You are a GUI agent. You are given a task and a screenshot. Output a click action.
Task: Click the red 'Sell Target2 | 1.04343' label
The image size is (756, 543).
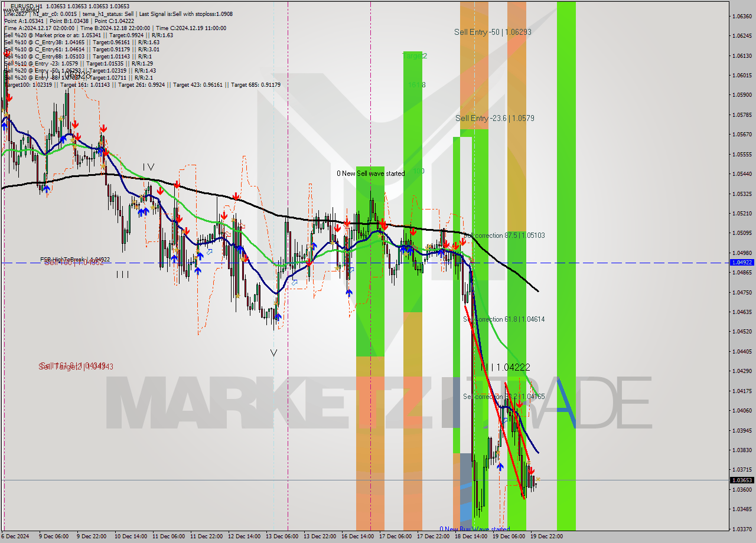pyautogui.click(x=76, y=367)
